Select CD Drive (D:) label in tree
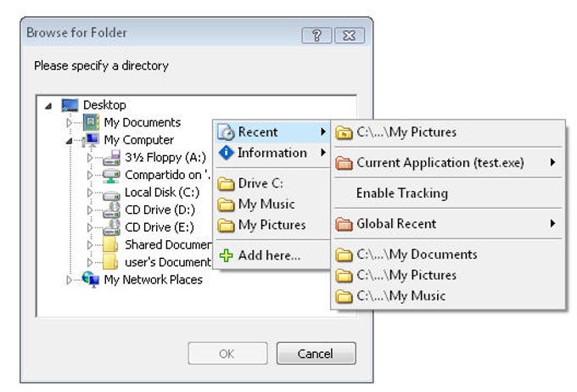Viewport: 577px width, 392px height. 160,210
